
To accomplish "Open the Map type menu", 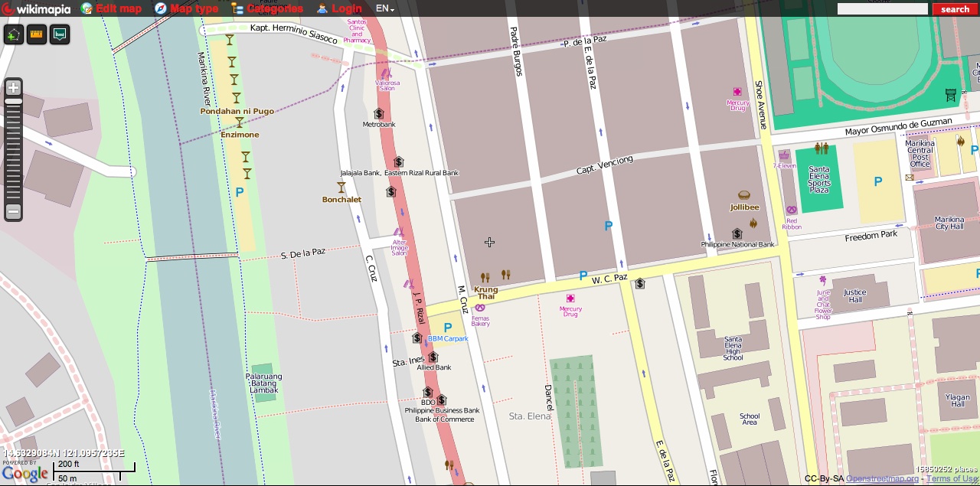I will pos(186,8).
